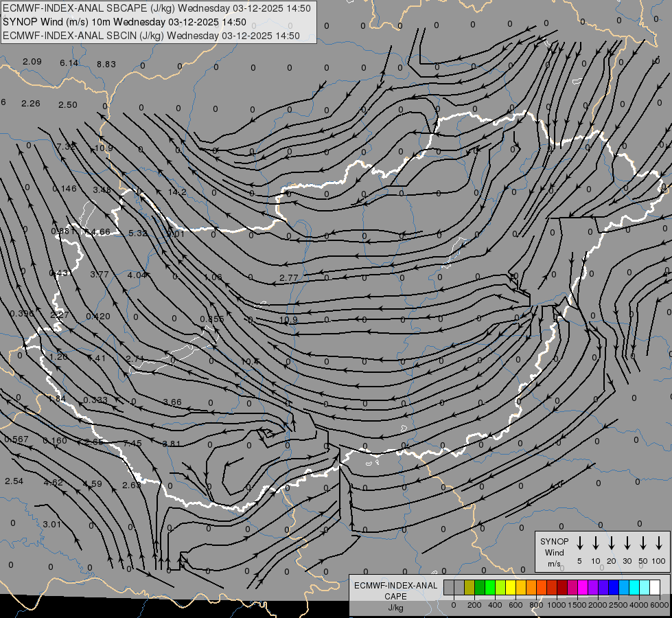
Task: Click the 2.54 map value
Action: tap(14, 481)
